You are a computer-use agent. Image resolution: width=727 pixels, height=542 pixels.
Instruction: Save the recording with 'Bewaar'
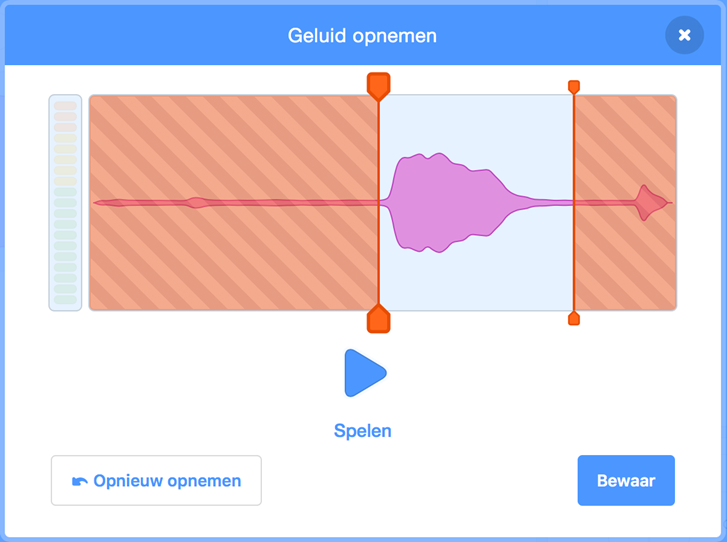pos(626,481)
